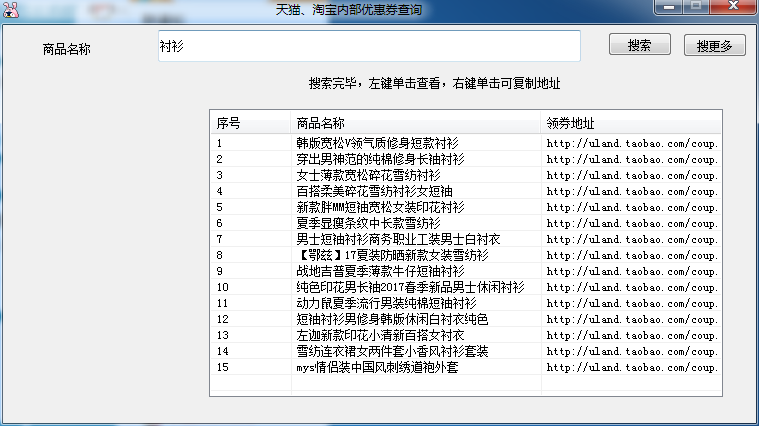Click row number 12 in list
The width and height of the screenshot is (759, 426).
[223, 319]
